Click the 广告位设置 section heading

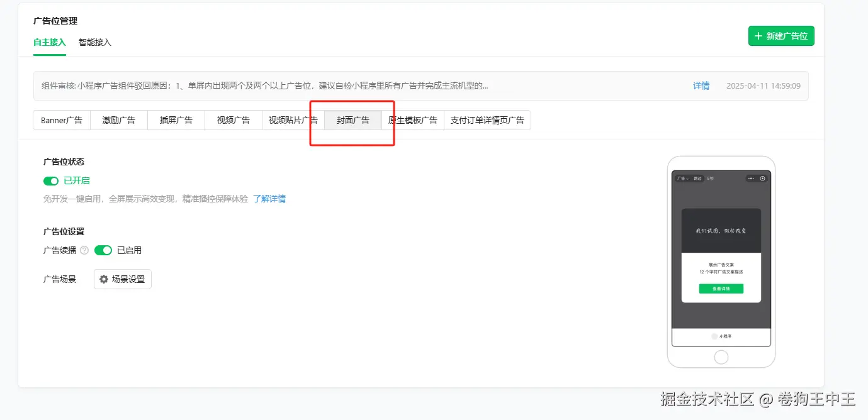[64, 231]
